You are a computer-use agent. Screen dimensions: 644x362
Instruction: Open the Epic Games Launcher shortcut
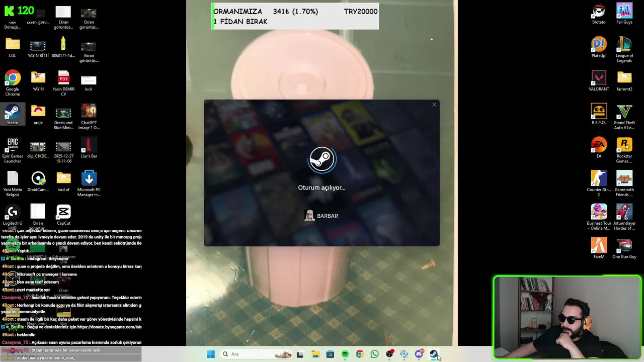tap(13, 151)
